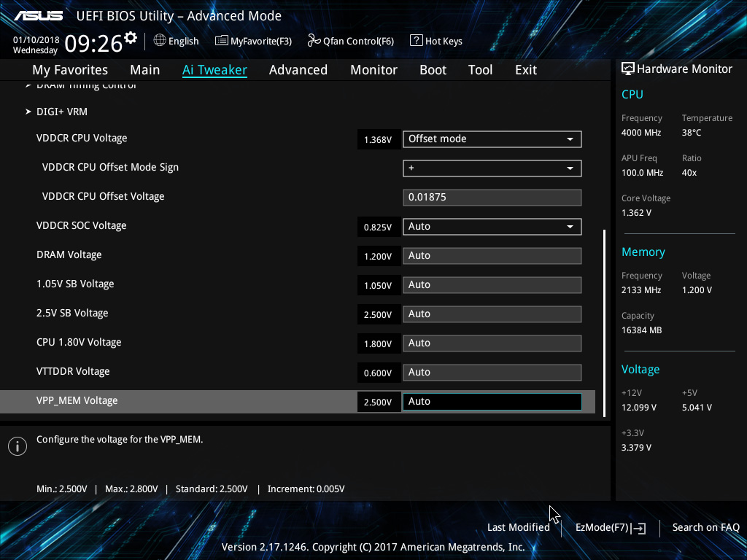Select the CPU 1.80V Voltage row label
The height and width of the screenshot is (560, 747).
[x=79, y=343]
